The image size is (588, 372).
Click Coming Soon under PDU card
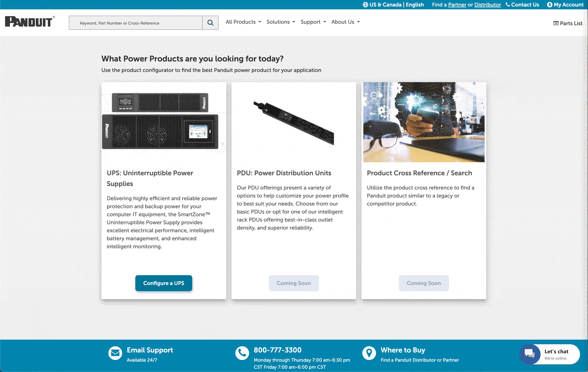click(294, 283)
